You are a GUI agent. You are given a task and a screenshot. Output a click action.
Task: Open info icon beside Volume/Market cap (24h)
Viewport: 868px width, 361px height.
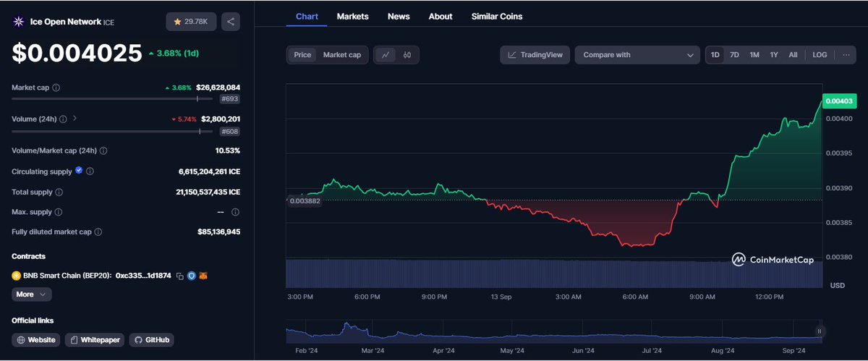click(x=103, y=150)
